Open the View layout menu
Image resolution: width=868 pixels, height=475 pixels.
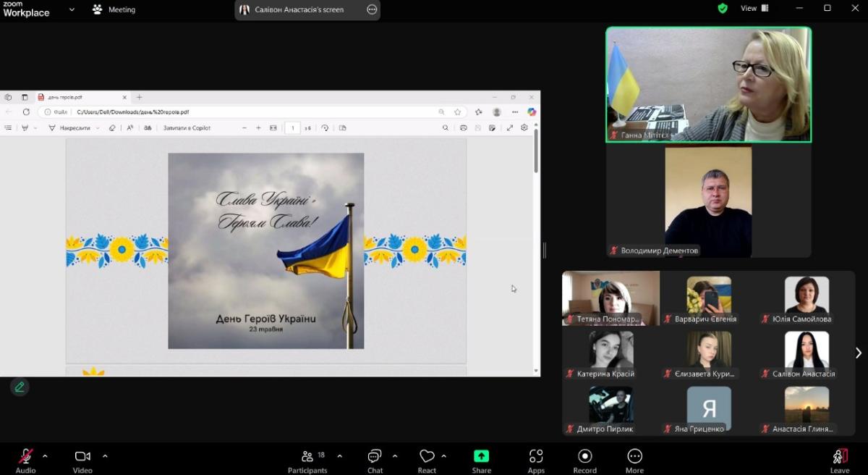tap(754, 9)
